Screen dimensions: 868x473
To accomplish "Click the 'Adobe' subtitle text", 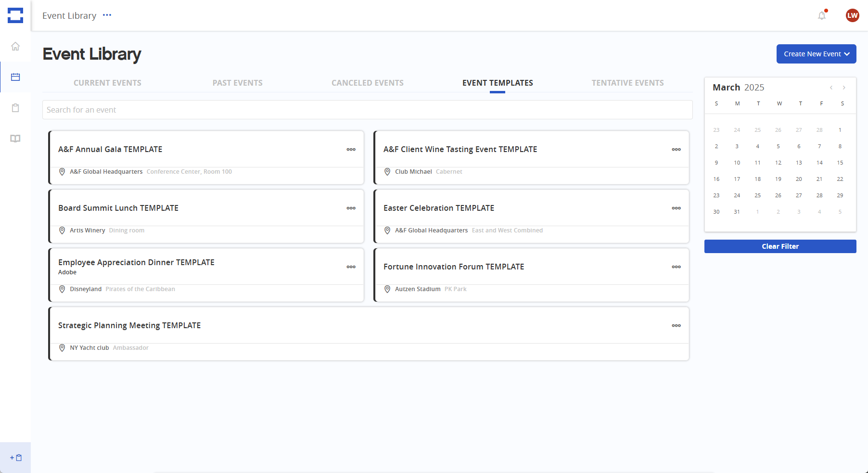I will click(x=67, y=272).
